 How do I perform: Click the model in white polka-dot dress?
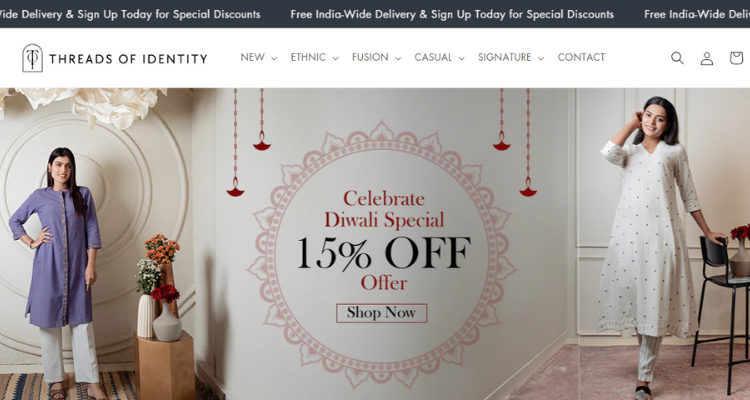[656, 246]
